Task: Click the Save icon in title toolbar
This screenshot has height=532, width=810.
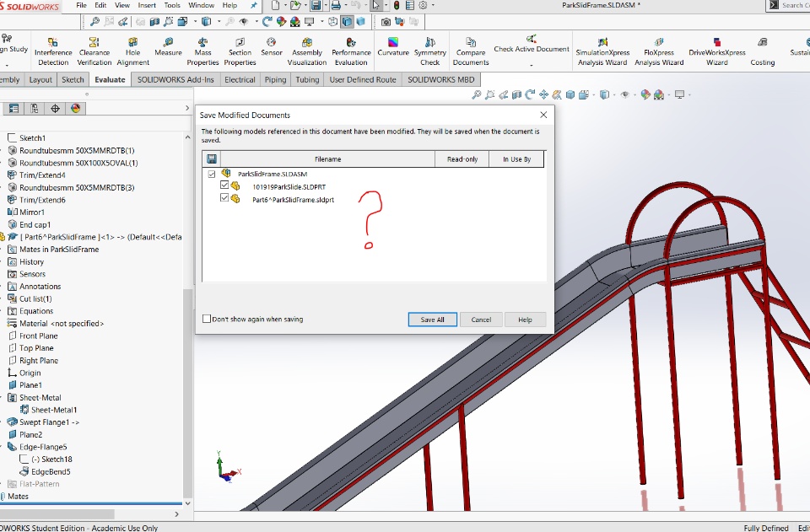Action: tap(316, 6)
